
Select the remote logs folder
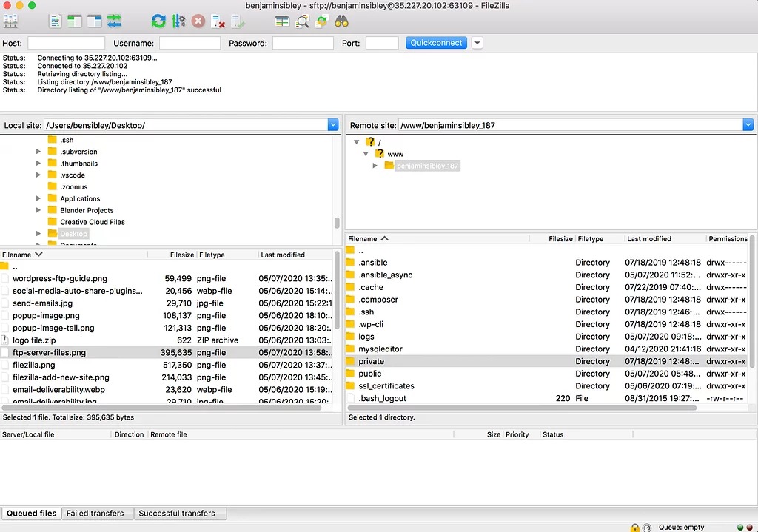point(547,337)
